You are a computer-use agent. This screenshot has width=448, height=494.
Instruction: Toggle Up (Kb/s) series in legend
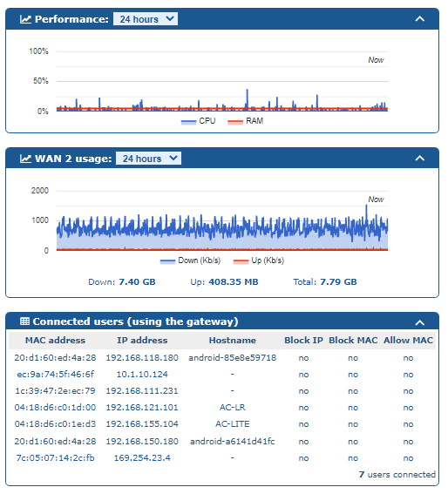pos(259,261)
